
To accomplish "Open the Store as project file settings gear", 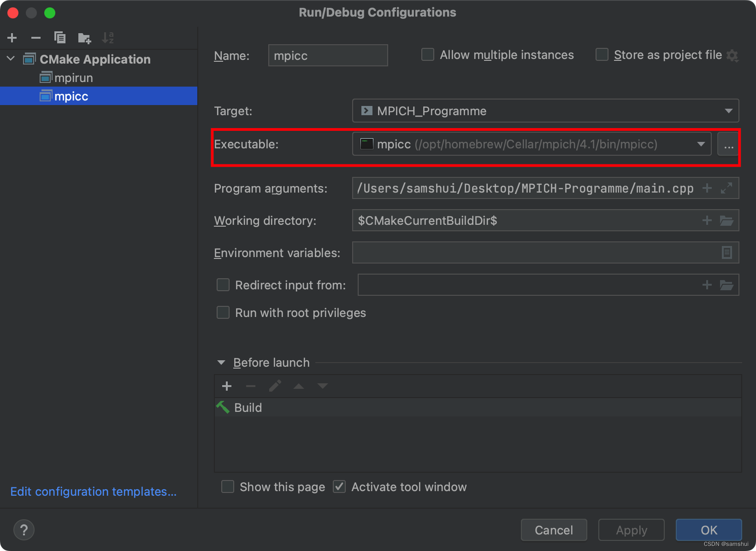I will [x=733, y=55].
